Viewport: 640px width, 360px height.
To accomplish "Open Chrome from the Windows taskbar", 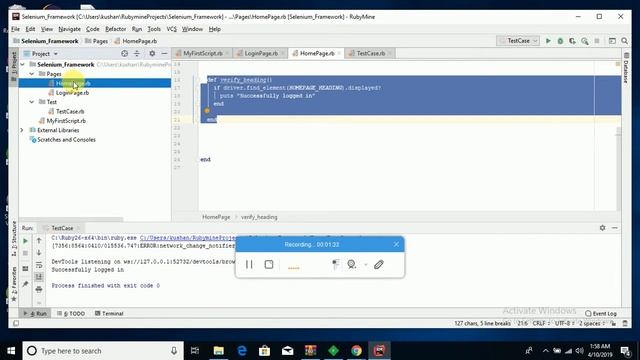I will tap(356, 351).
